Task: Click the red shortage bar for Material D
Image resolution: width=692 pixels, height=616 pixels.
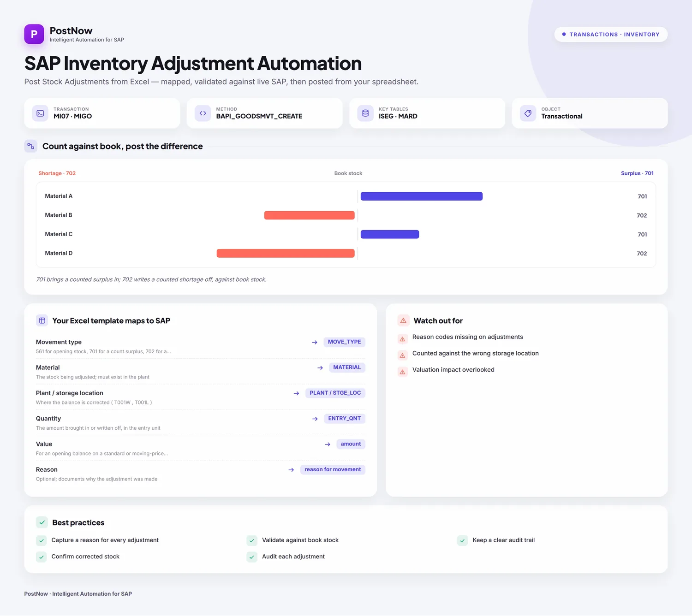Action: pos(286,253)
